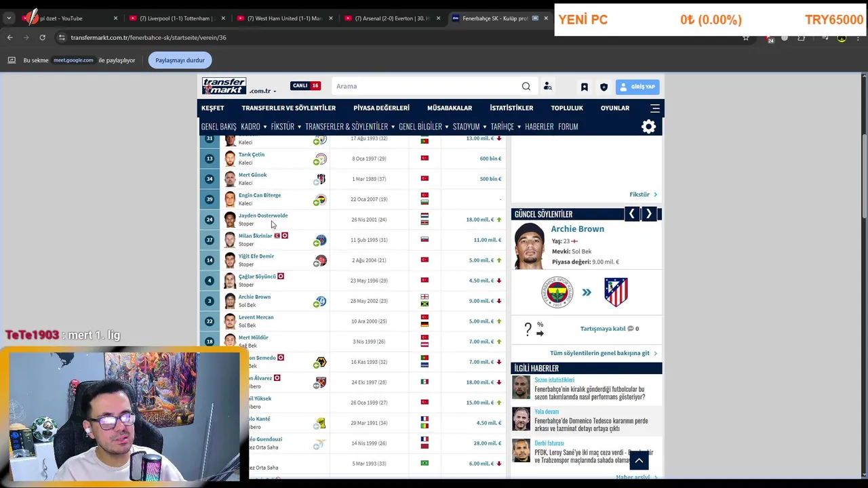This screenshot has width=868, height=488.
Task: Open İSTATİSTİKLER menu
Action: coord(511,108)
